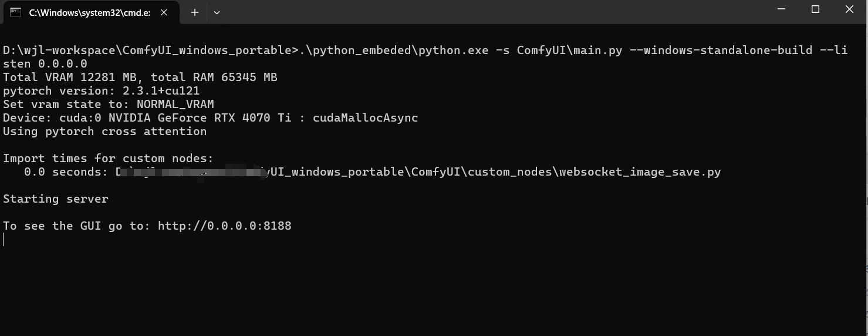Close the cmd.exe tab
Screen dimensions: 868x336
click(x=164, y=12)
